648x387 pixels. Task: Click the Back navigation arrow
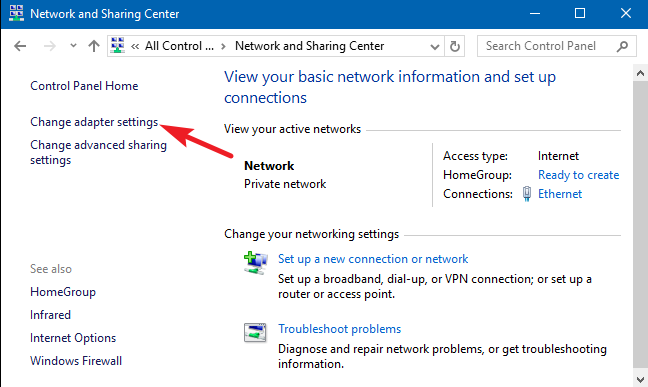(x=20, y=46)
